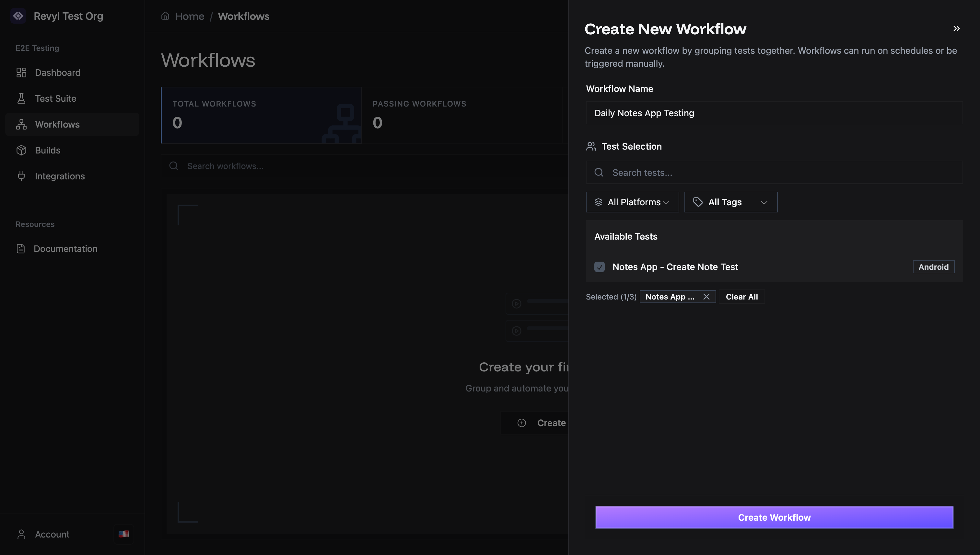Click the US flag language selector
The width and height of the screenshot is (980, 555).
pos(123,534)
